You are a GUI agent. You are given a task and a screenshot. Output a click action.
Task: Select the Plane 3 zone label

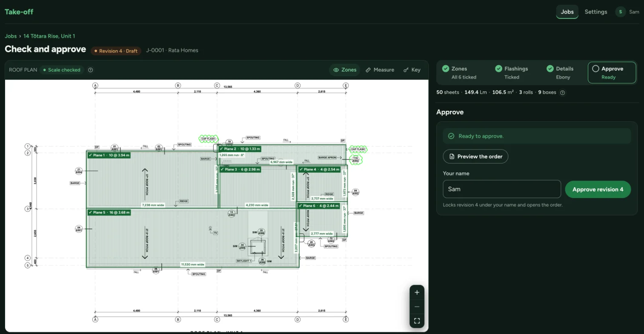[x=240, y=170]
